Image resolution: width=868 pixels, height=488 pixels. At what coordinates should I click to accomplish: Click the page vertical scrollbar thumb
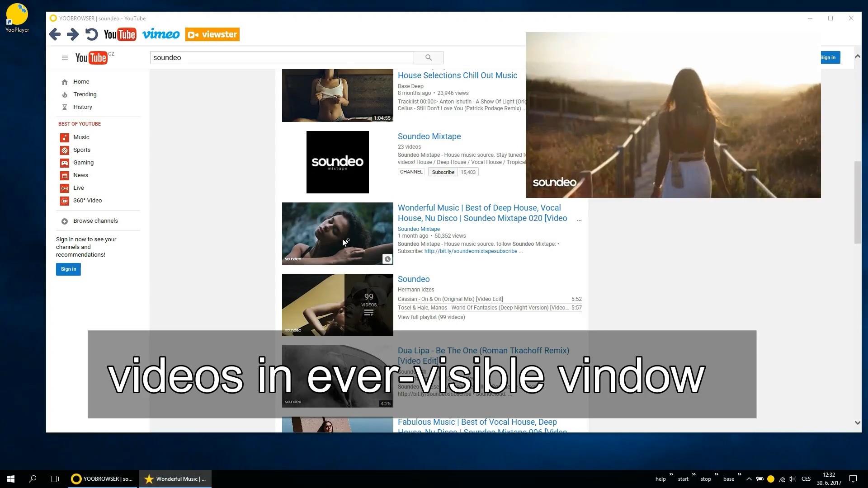click(858, 202)
